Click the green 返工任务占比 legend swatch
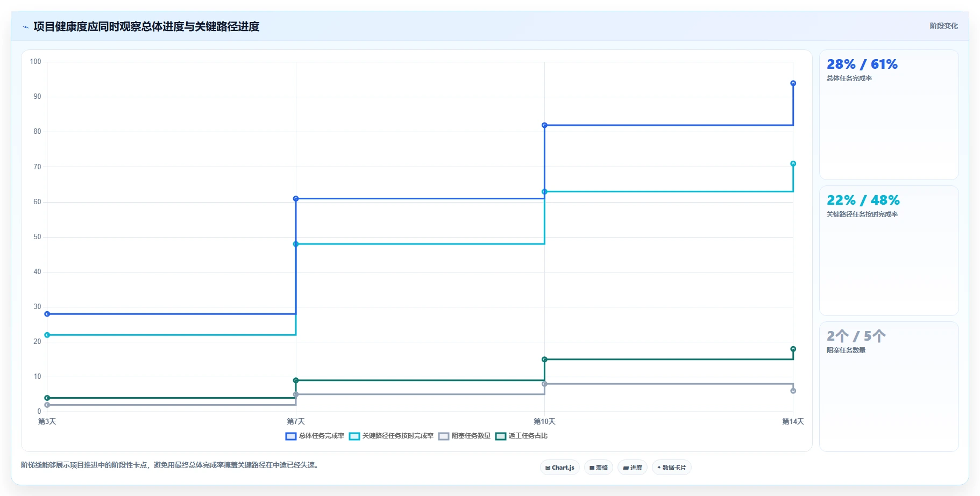Screen dimensions: 980x496 point(501,436)
